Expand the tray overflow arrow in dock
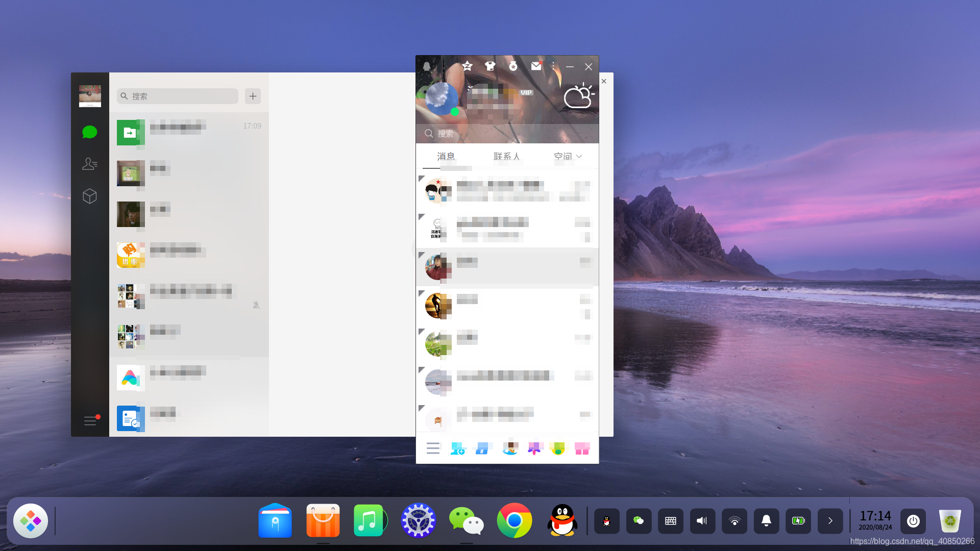 pos(830,521)
